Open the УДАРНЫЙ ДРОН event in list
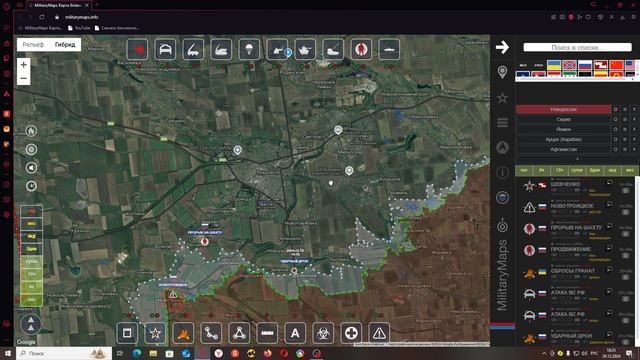 571,336
